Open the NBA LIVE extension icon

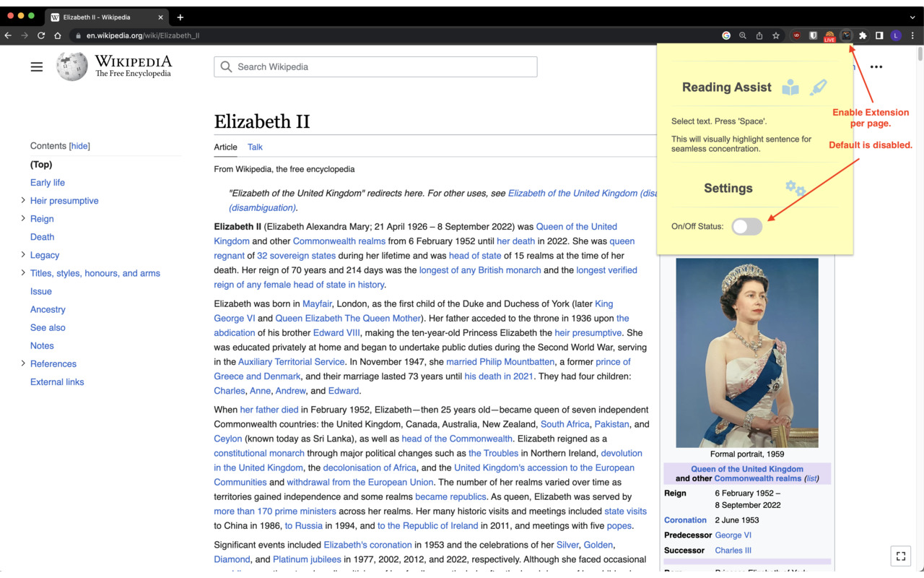pyautogui.click(x=829, y=35)
